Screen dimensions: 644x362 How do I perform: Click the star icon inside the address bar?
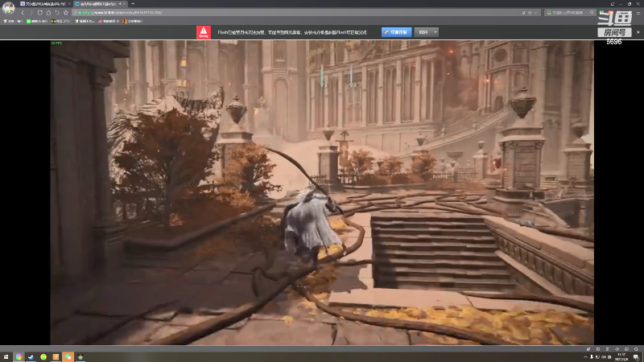530,13
